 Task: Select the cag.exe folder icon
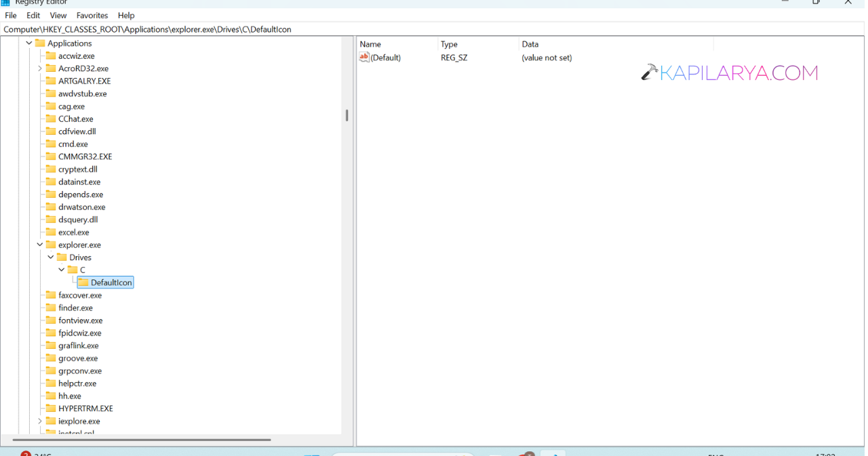(x=51, y=106)
